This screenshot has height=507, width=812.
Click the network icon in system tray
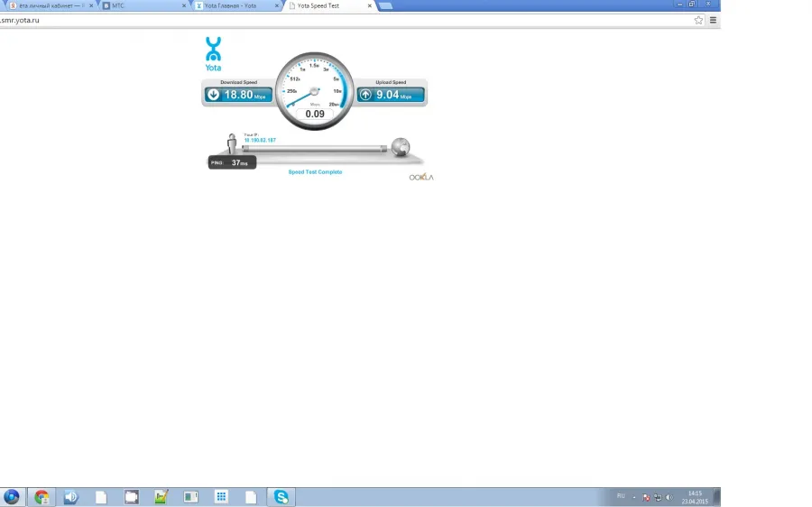(658, 498)
